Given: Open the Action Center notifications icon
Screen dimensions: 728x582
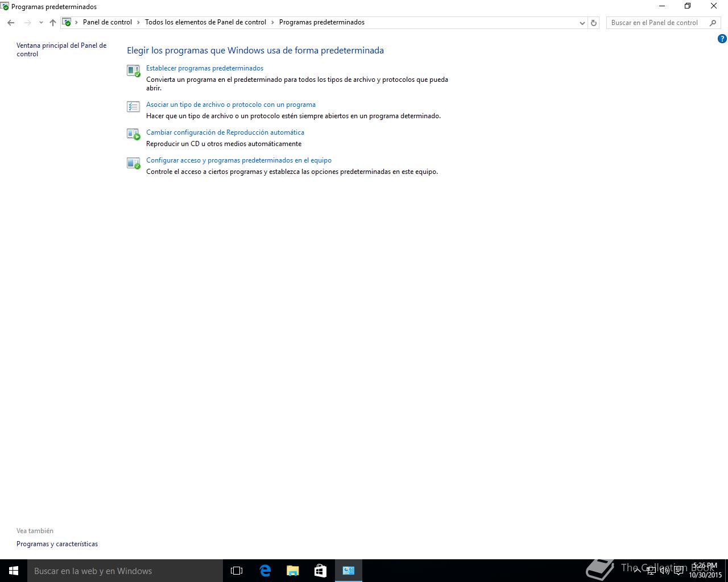Looking at the screenshot, I should (679, 571).
